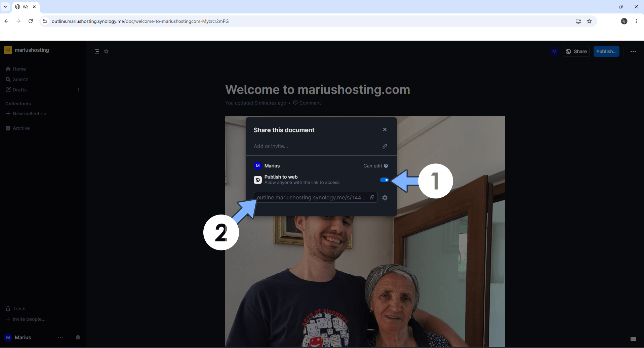The image size is (644, 348).
Task: Close the Share this document dialog
Action: pos(385,129)
